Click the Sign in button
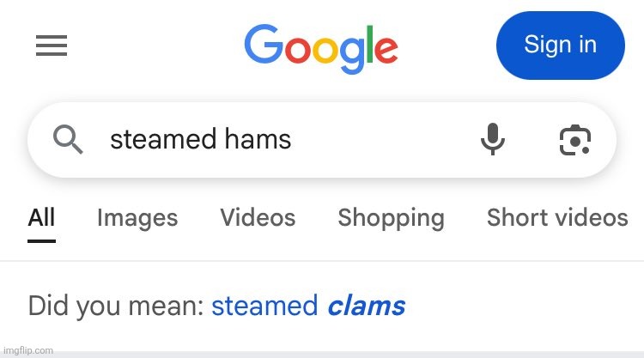 click(x=561, y=46)
